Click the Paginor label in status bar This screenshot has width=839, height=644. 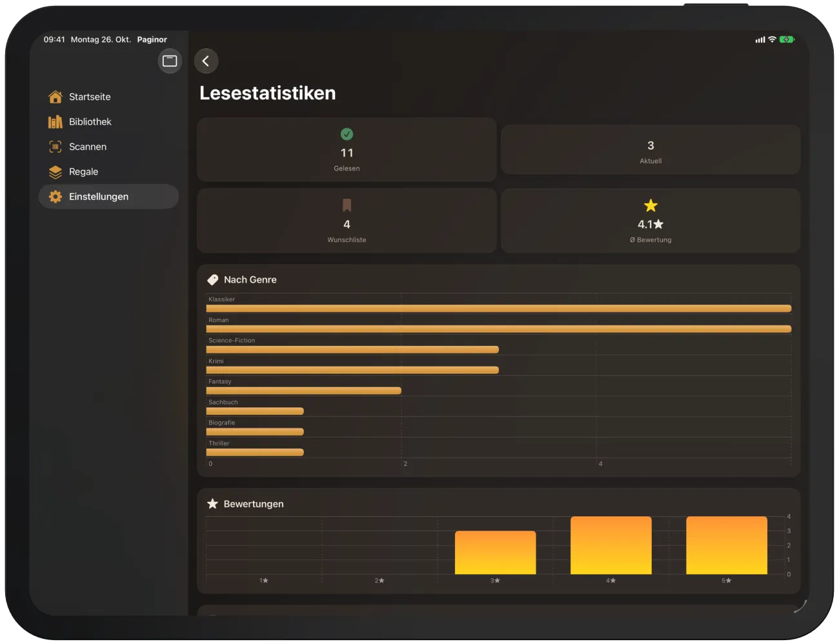point(152,39)
